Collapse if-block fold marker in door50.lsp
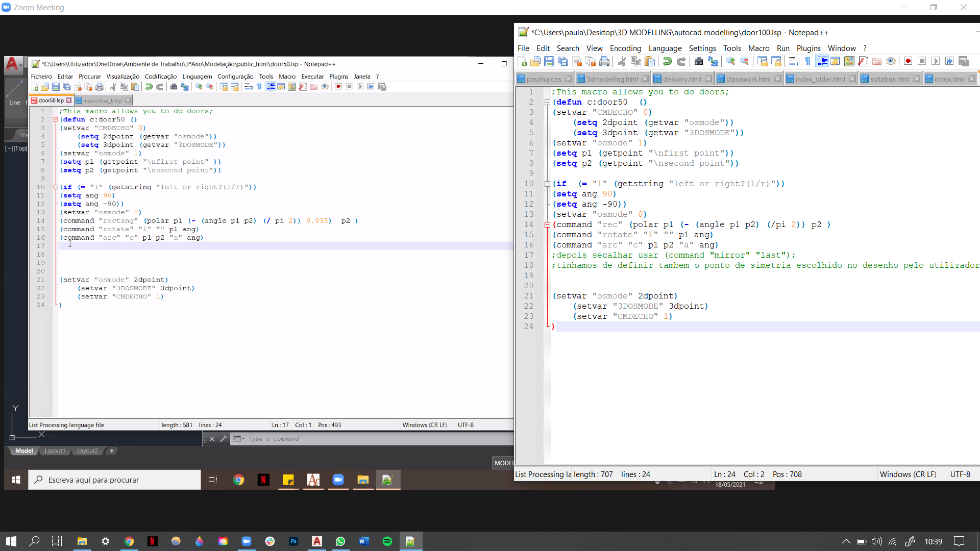Image resolution: width=980 pixels, height=551 pixels. [x=56, y=187]
